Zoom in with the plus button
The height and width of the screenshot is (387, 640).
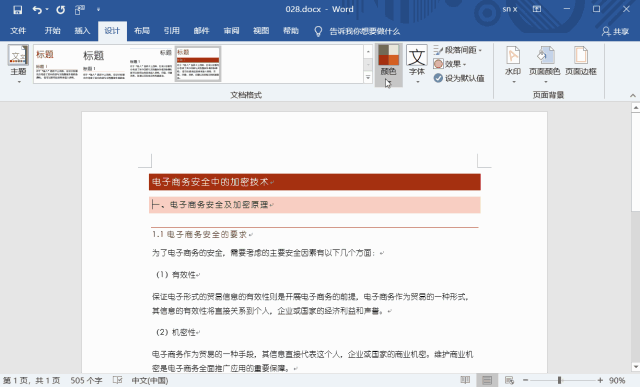click(600, 380)
